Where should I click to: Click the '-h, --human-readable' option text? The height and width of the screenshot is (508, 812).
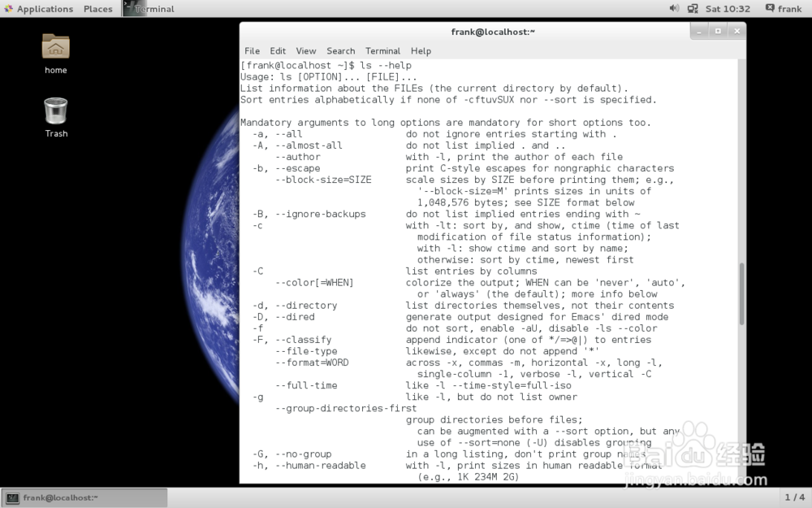309,465
